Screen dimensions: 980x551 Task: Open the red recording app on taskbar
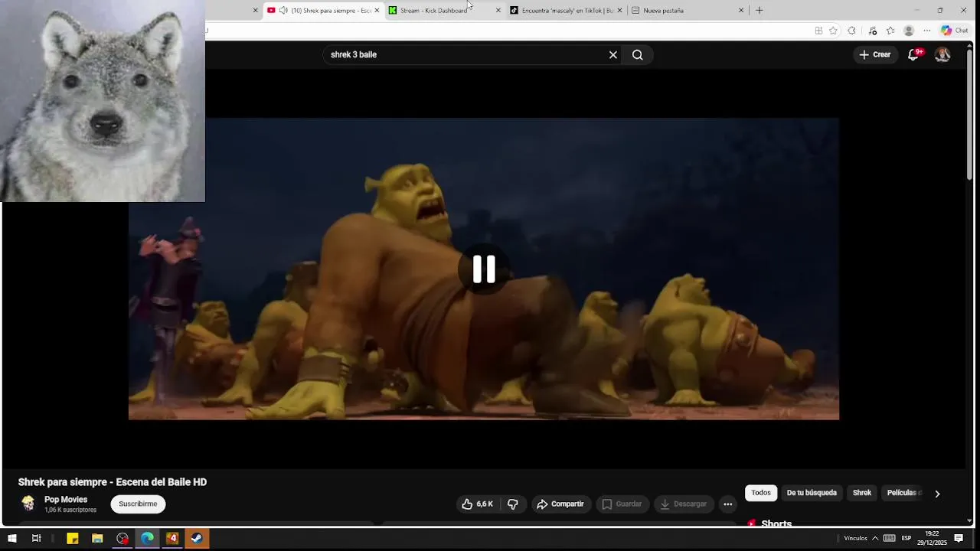[x=122, y=539]
